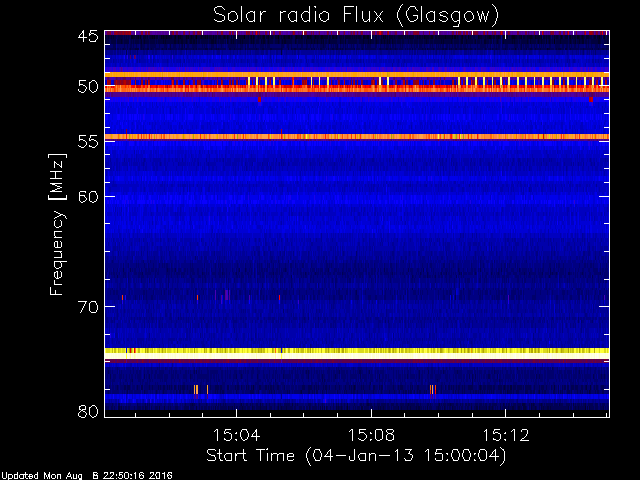Select the 60 MHz frequency tick label
The height and width of the screenshot is (480, 640).
(88, 197)
